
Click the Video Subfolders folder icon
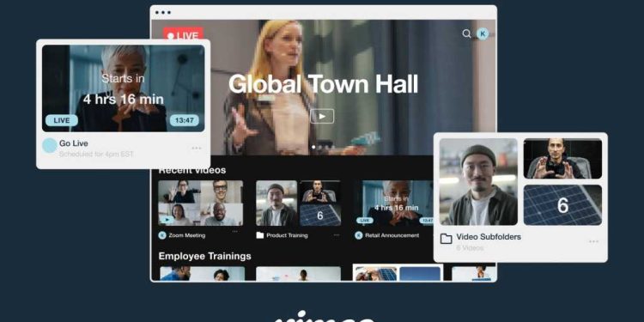point(446,239)
